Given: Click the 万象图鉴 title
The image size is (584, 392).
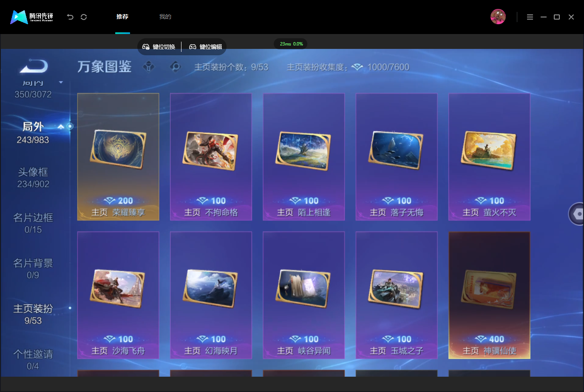Looking at the screenshot, I should (x=105, y=67).
